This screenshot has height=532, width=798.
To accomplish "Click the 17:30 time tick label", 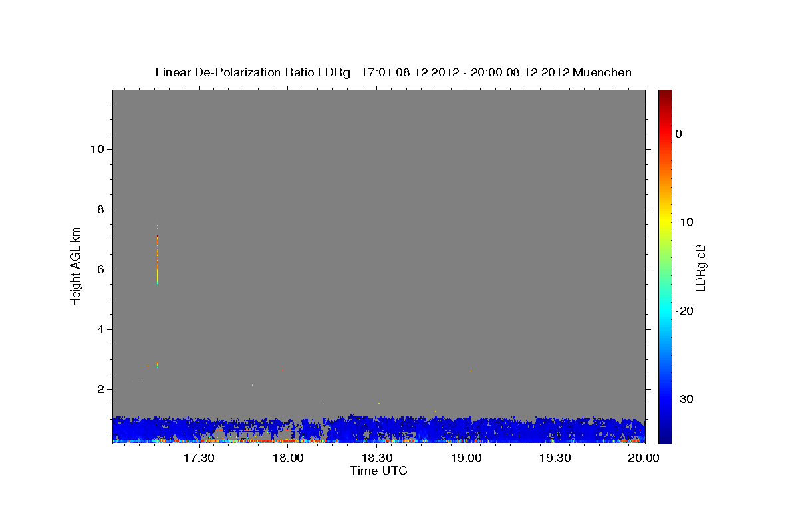I will [x=198, y=458].
